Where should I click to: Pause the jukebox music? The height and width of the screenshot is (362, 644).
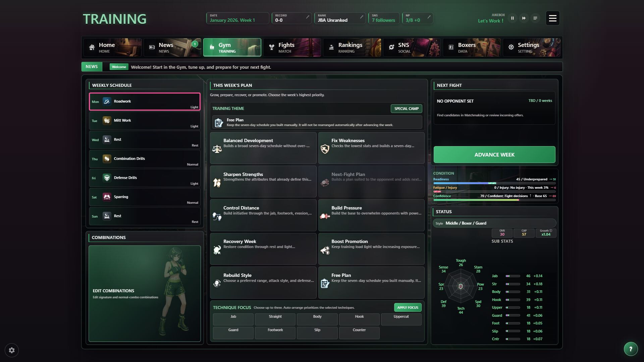512,18
